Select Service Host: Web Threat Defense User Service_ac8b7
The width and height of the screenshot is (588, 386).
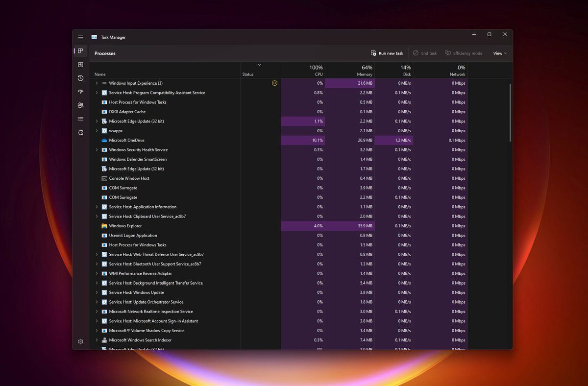click(x=278, y=254)
